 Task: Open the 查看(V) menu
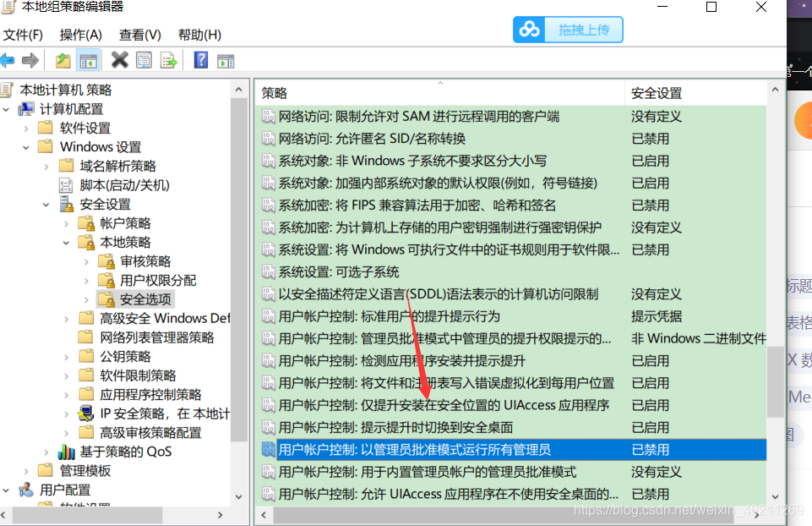(141, 35)
